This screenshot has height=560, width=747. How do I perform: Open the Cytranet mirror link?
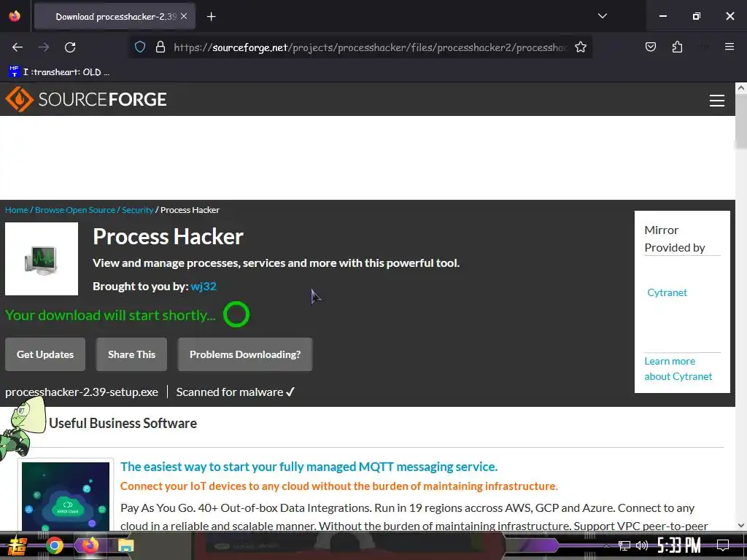coord(667,292)
